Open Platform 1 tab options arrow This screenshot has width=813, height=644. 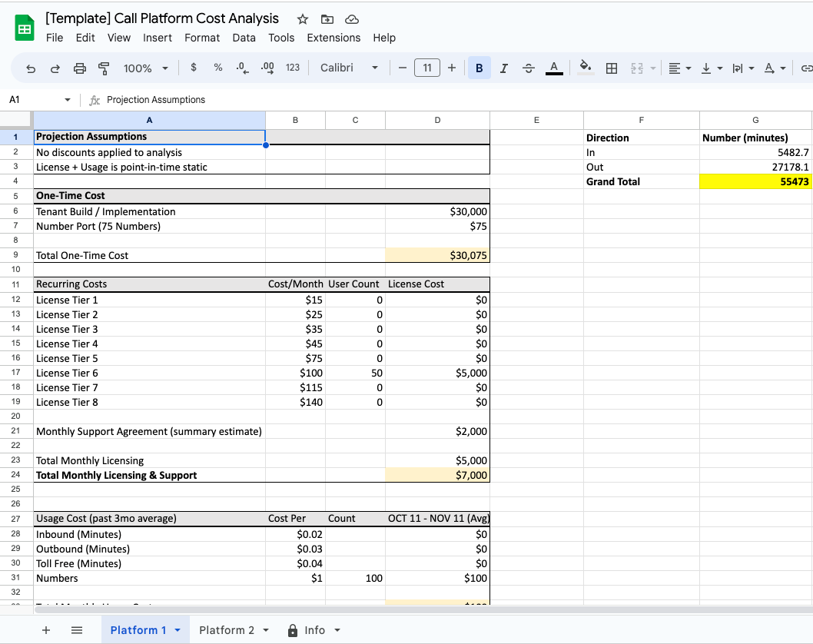coord(178,630)
